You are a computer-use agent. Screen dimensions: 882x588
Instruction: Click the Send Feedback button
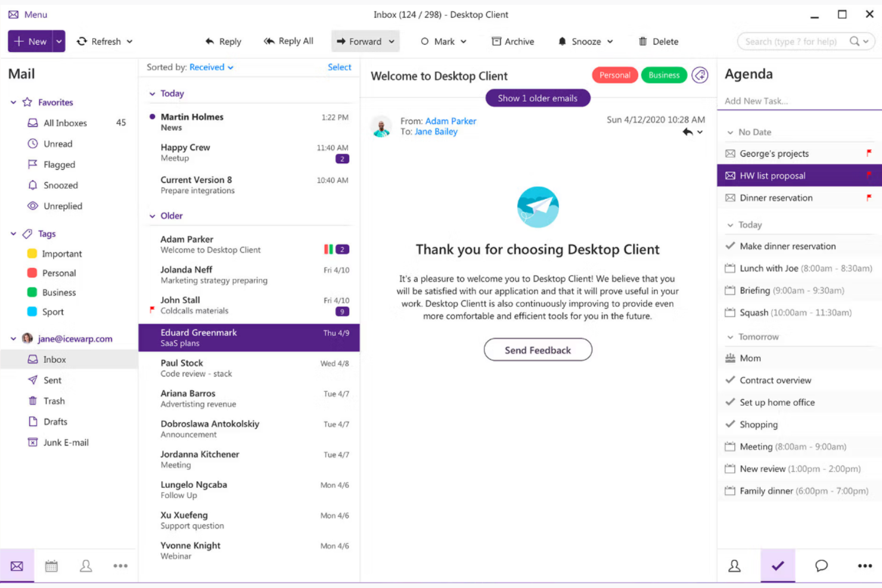pos(538,350)
